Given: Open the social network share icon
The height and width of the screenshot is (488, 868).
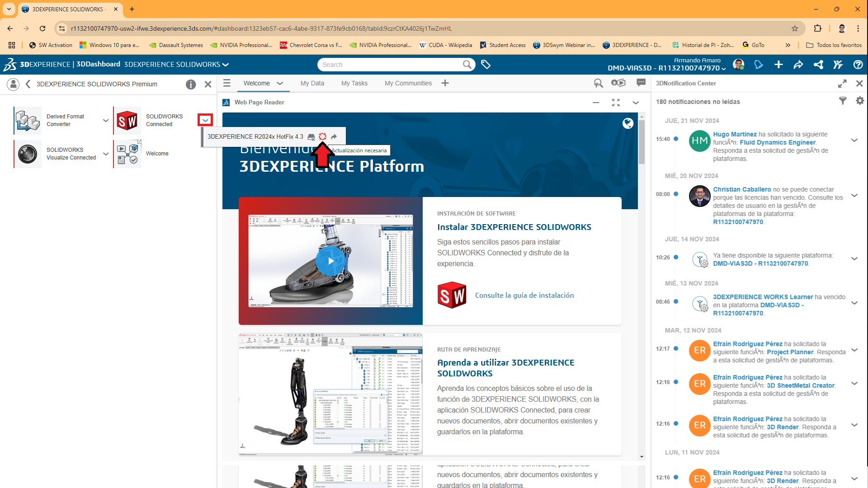Looking at the screenshot, I should click(x=818, y=65).
